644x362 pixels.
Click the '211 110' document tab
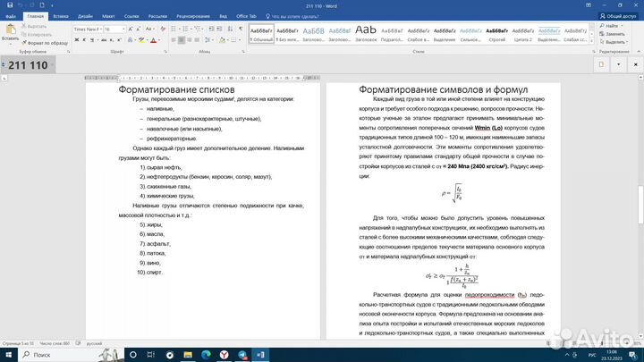pos(28,65)
